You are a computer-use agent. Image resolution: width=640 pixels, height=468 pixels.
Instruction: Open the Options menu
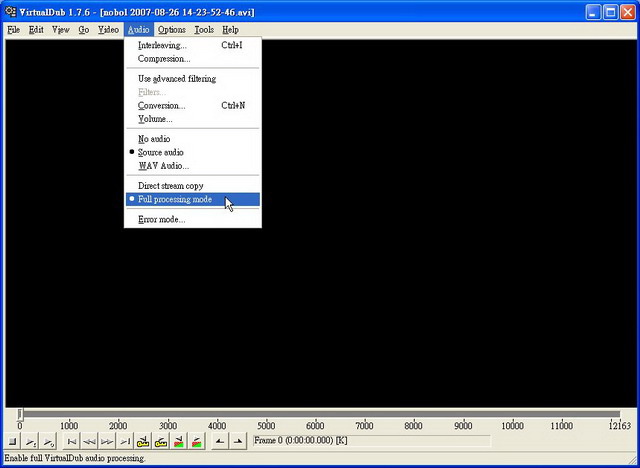tap(172, 30)
